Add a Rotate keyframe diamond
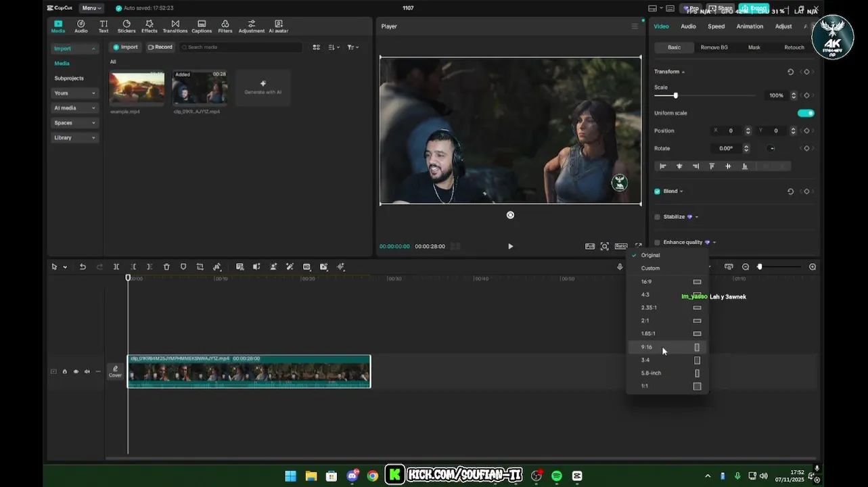 click(x=806, y=149)
